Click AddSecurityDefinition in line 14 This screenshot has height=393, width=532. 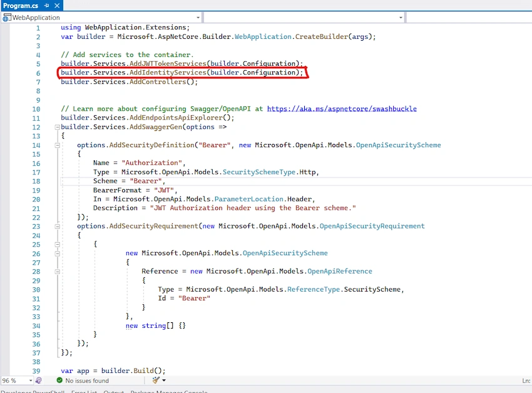(151, 145)
